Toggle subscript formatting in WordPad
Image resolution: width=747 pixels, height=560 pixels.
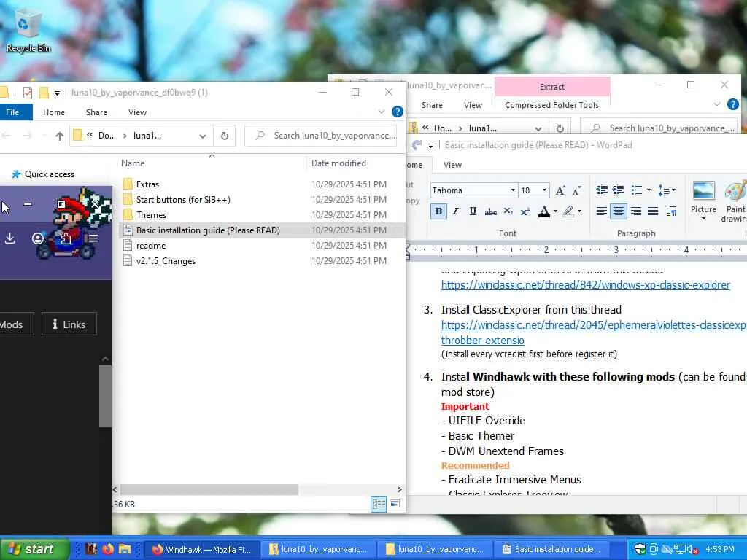pos(508,211)
